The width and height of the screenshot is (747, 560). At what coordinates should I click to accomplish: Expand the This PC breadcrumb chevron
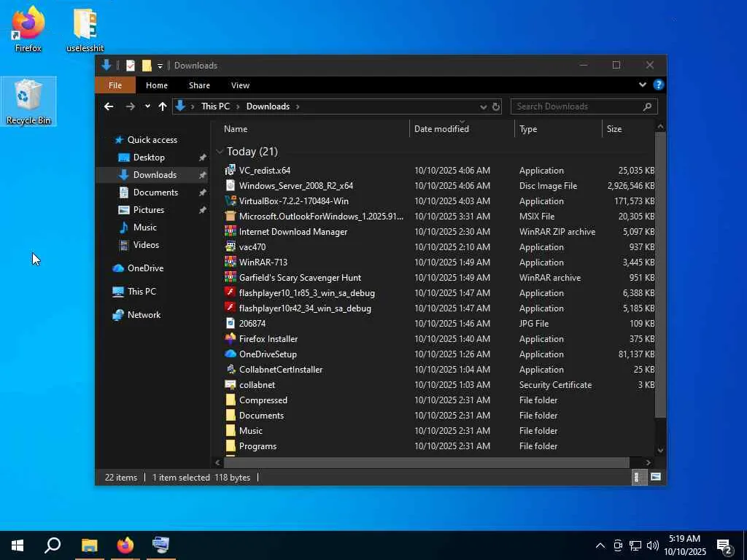point(238,106)
